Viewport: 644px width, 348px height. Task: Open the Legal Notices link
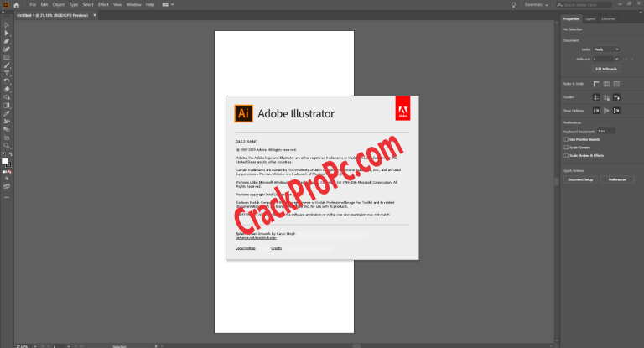(246, 248)
